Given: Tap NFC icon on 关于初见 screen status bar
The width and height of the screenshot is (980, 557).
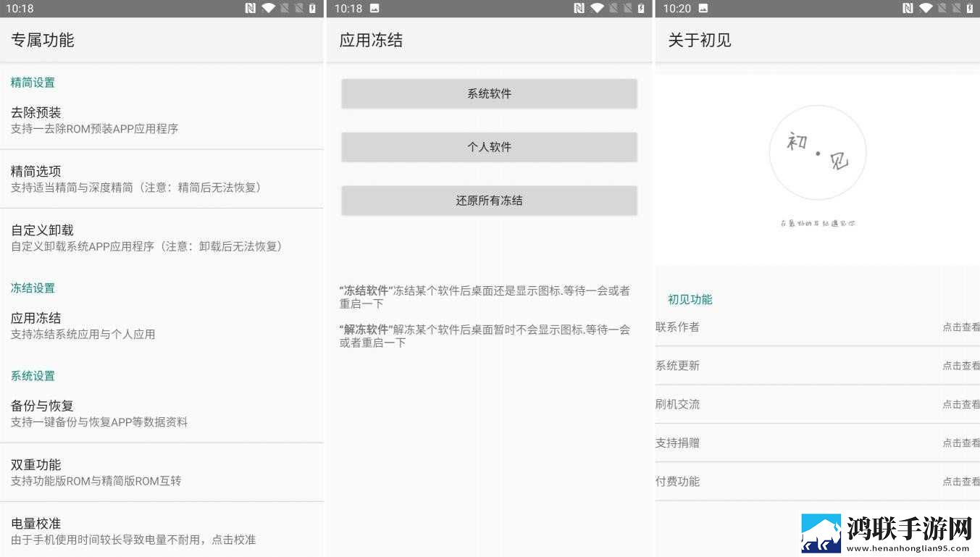Looking at the screenshot, I should [908, 9].
